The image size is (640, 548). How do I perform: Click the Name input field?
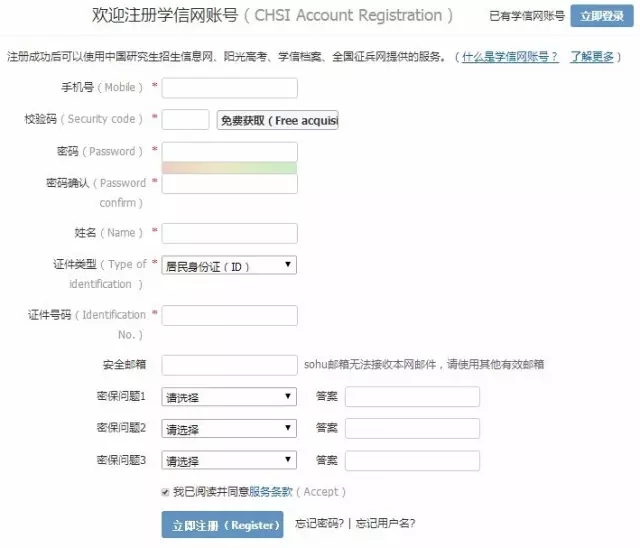pyautogui.click(x=229, y=233)
